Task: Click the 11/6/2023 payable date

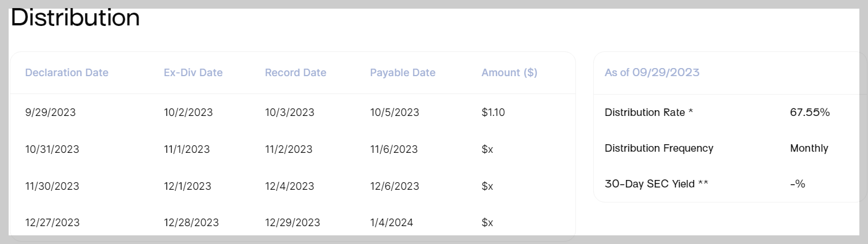Action: tap(394, 149)
